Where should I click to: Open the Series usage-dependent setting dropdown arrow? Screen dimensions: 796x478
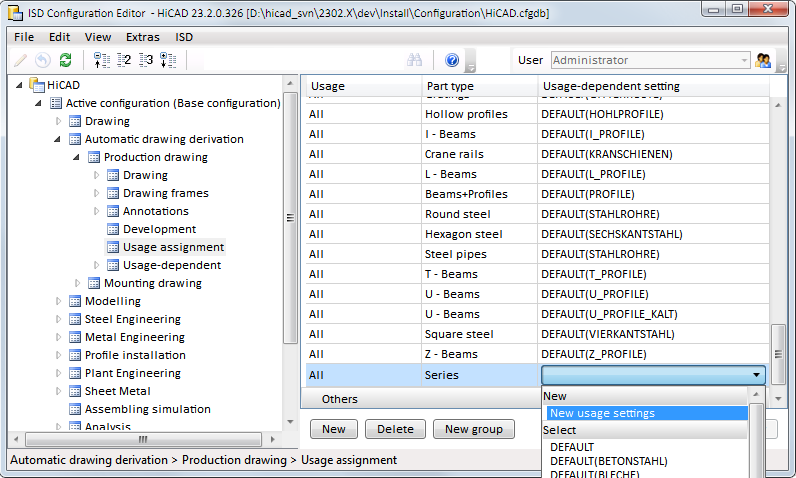tap(756, 375)
